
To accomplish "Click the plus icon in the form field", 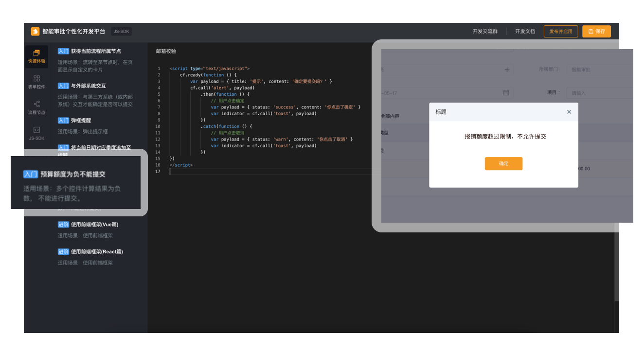I will point(506,70).
